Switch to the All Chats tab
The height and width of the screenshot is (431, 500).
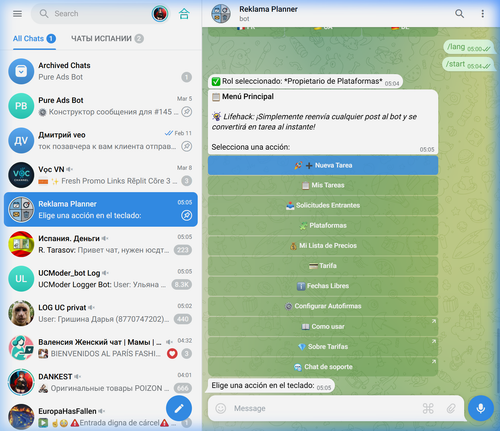coord(34,39)
